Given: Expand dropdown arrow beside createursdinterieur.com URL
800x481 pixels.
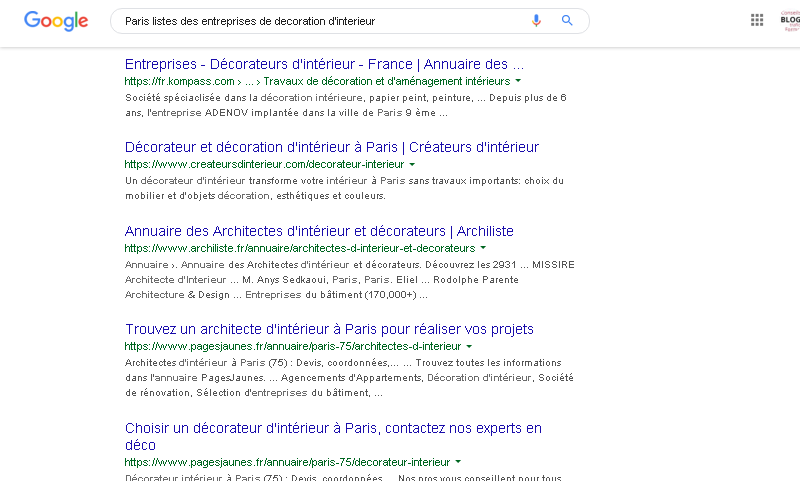Looking at the screenshot, I should pos(412,164).
